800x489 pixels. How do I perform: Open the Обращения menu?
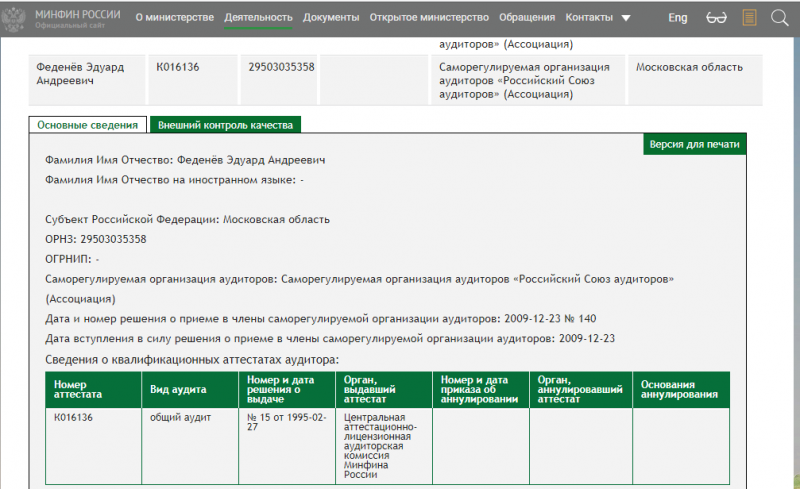(x=527, y=17)
